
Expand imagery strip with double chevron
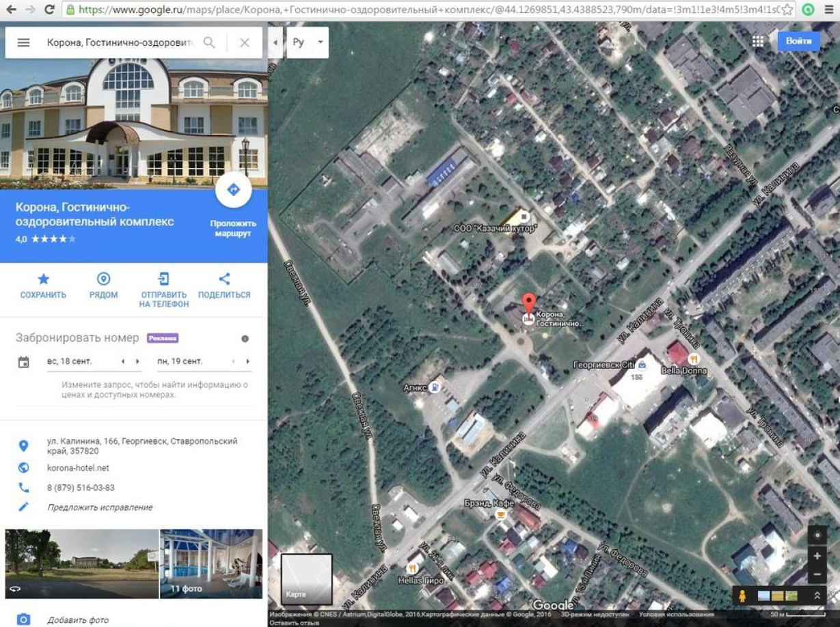(x=817, y=596)
